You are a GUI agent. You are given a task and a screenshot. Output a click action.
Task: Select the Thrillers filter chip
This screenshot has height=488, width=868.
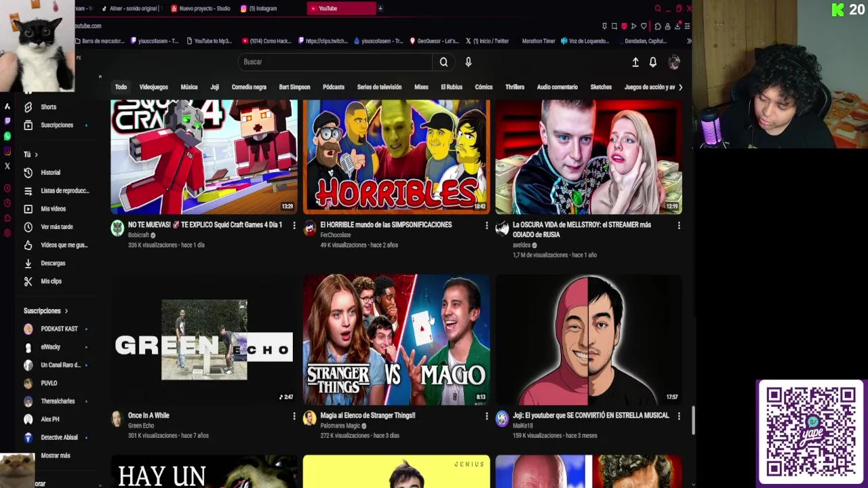515,87
